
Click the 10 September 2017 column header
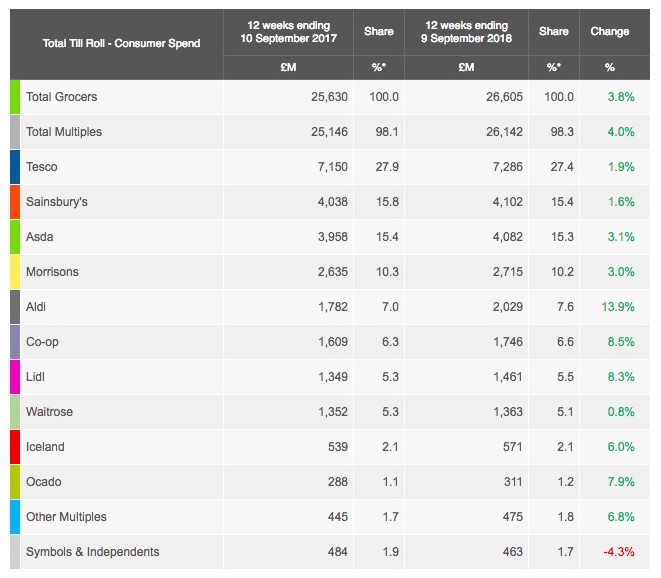click(288, 32)
